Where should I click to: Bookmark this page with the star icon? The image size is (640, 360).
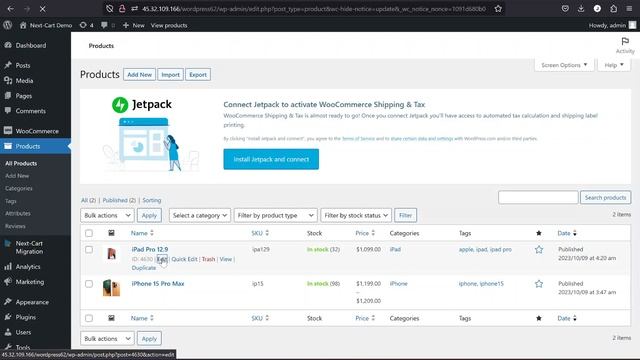click(x=498, y=9)
